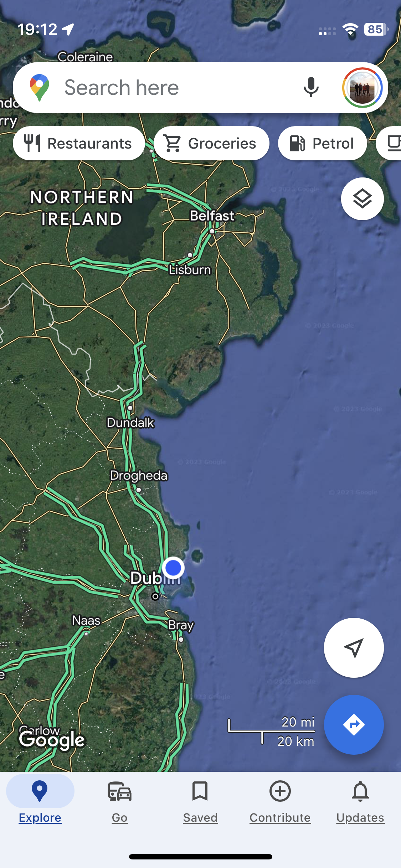
Task: Switch to the Go tab
Action: (x=120, y=801)
